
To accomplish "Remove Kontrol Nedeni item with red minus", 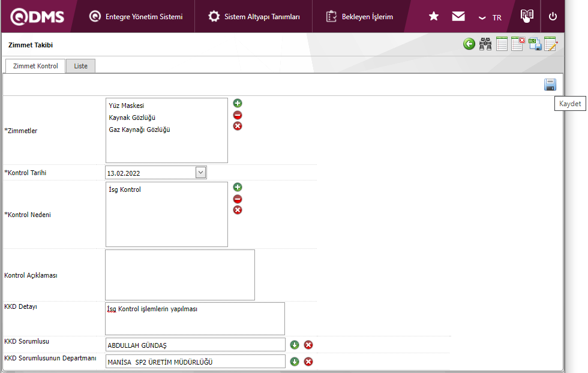I will (x=238, y=199).
